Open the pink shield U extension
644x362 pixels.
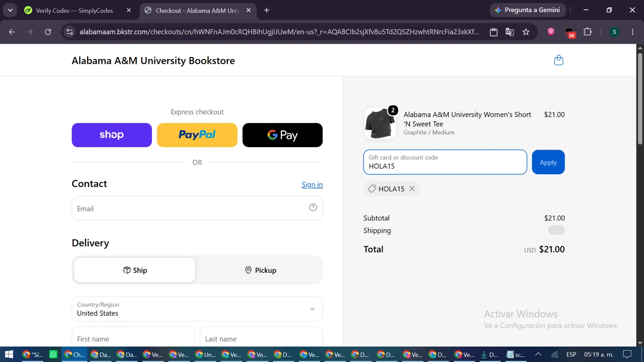pyautogui.click(x=551, y=31)
